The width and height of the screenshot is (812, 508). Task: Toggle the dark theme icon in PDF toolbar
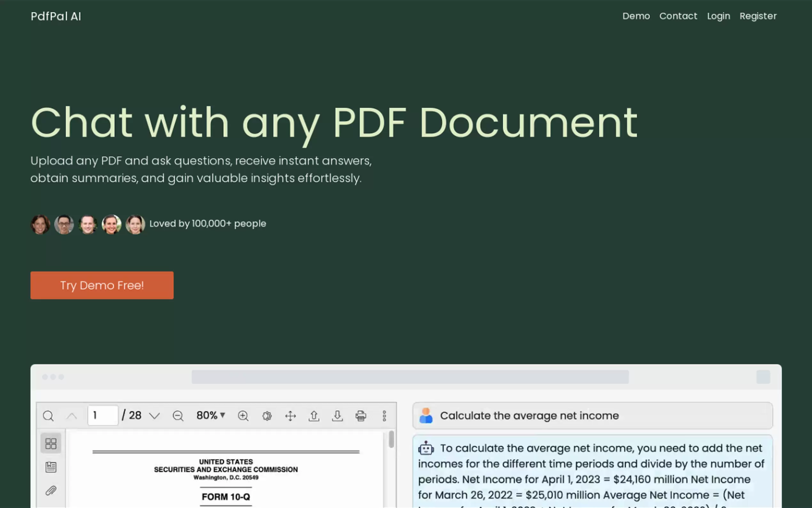point(267,416)
